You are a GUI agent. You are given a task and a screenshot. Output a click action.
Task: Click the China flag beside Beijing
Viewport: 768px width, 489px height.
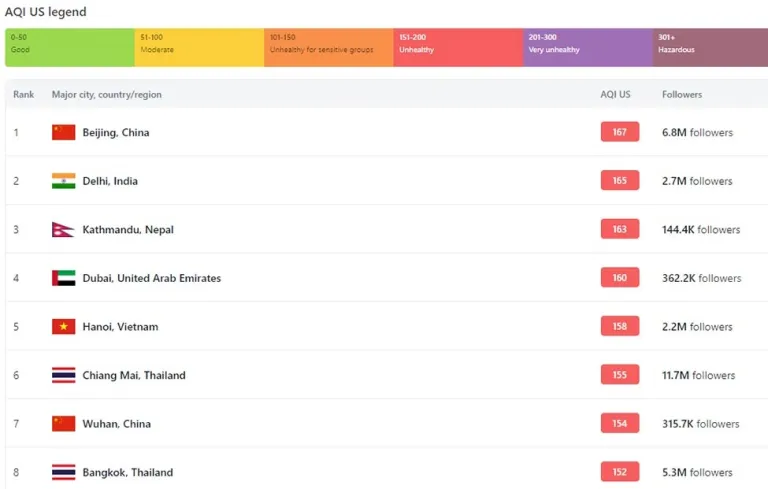click(x=63, y=132)
